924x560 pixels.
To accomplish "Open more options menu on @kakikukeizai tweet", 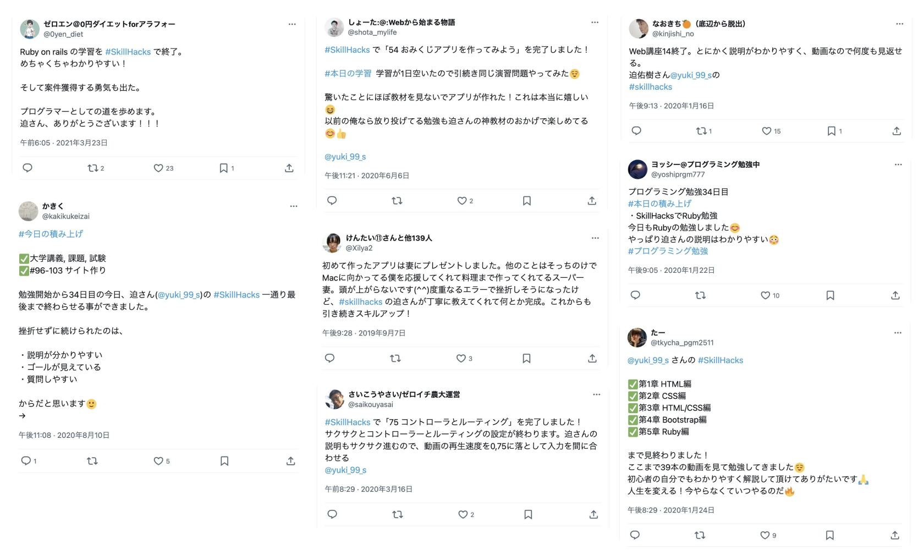I will [294, 206].
